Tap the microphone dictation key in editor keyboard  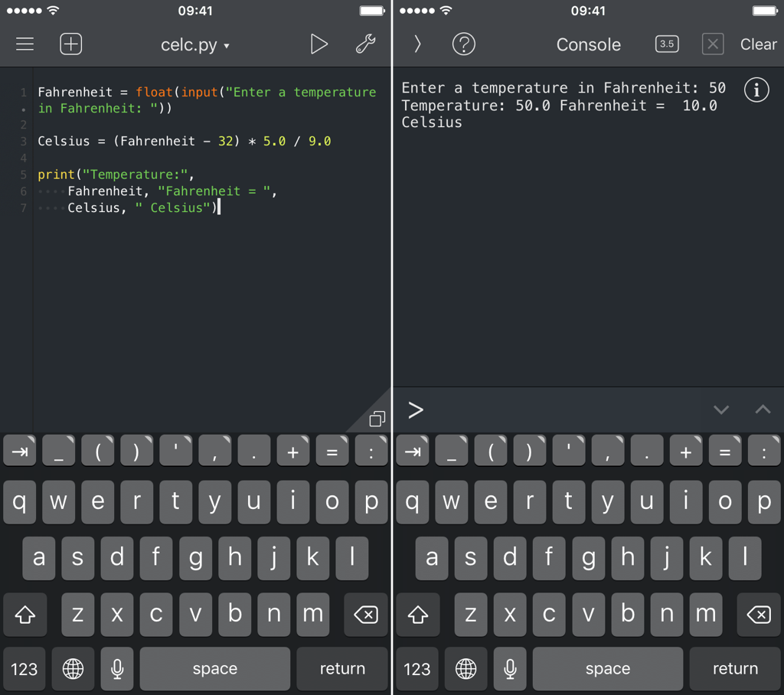(x=117, y=668)
